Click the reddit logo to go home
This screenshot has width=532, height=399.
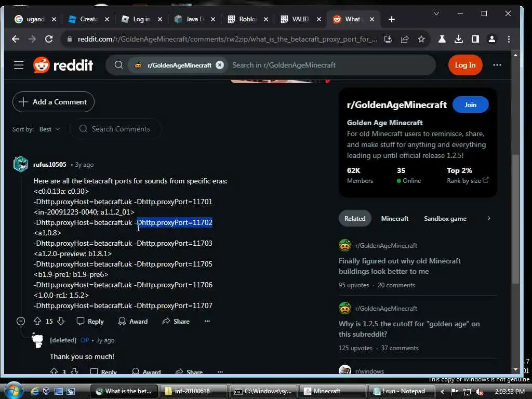tap(63, 65)
